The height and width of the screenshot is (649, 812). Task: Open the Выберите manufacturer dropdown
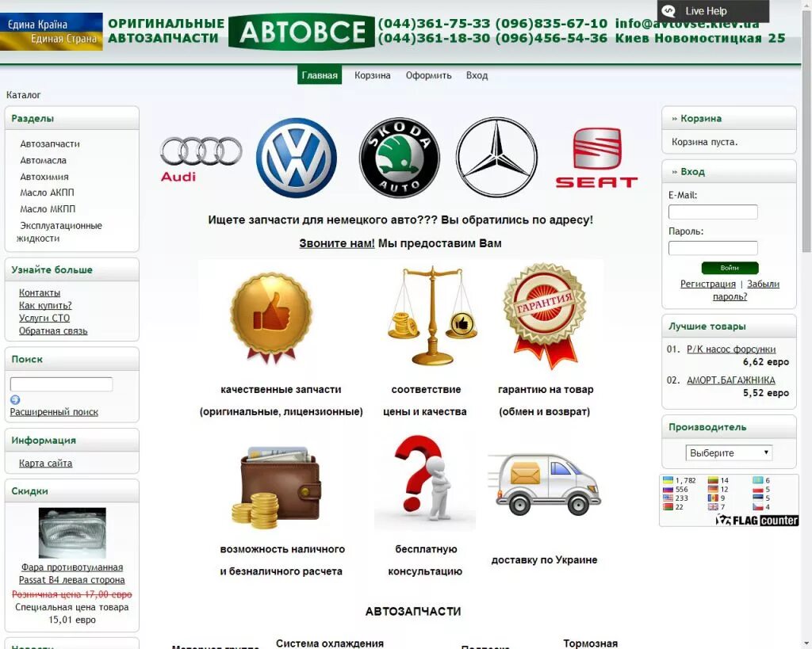tap(728, 452)
